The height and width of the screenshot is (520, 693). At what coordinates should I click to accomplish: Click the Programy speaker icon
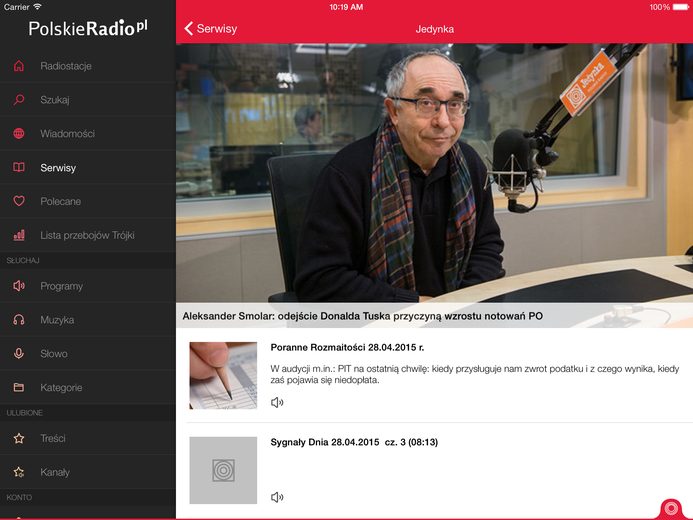click(x=19, y=286)
